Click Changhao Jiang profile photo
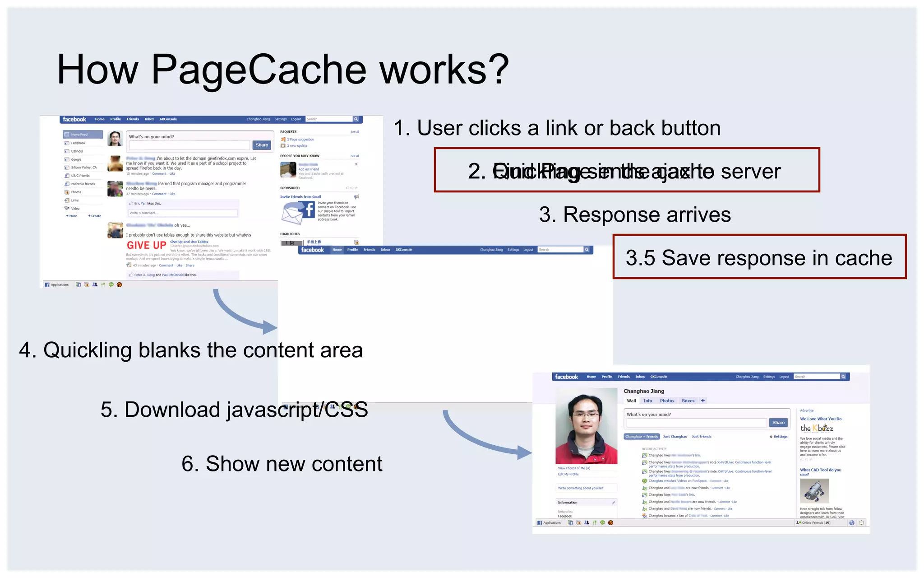924x578 pixels. pos(587,426)
